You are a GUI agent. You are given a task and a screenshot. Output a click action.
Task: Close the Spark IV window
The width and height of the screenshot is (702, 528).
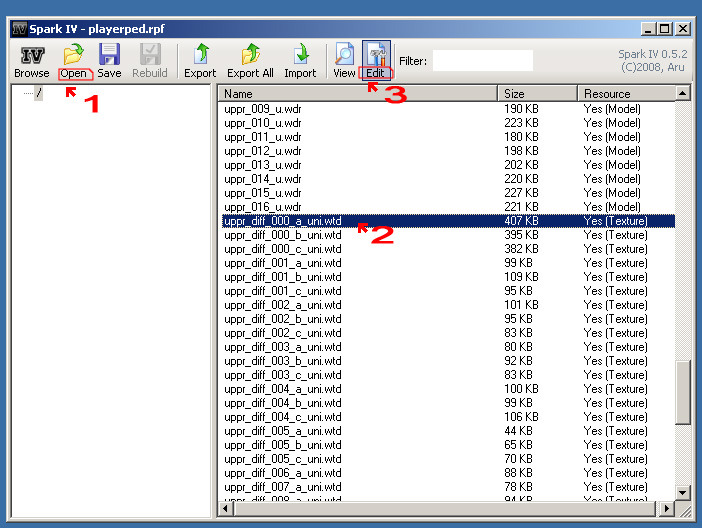point(682,29)
